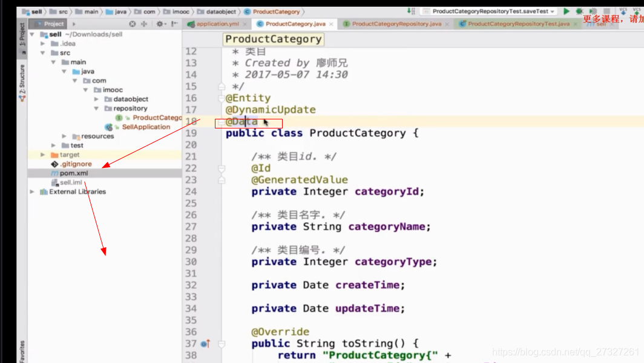644x363 pixels.
Task: Click the ProductCategory breadcrumb in navigation bar
Action: (x=272, y=12)
